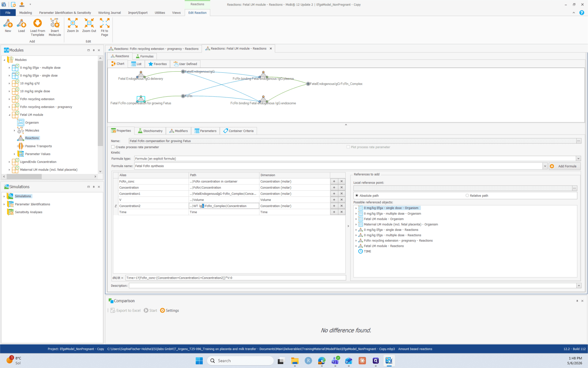The width and height of the screenshot is (588, 368).
Task: Open the Container Criteria tab
Action: (238, 131)
